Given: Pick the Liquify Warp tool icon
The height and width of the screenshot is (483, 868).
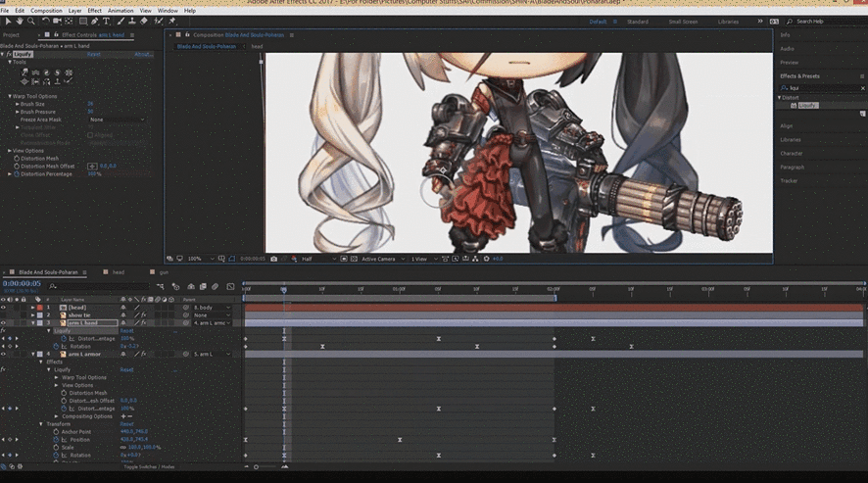Looking at the screenshot, I should pos(24,72).
